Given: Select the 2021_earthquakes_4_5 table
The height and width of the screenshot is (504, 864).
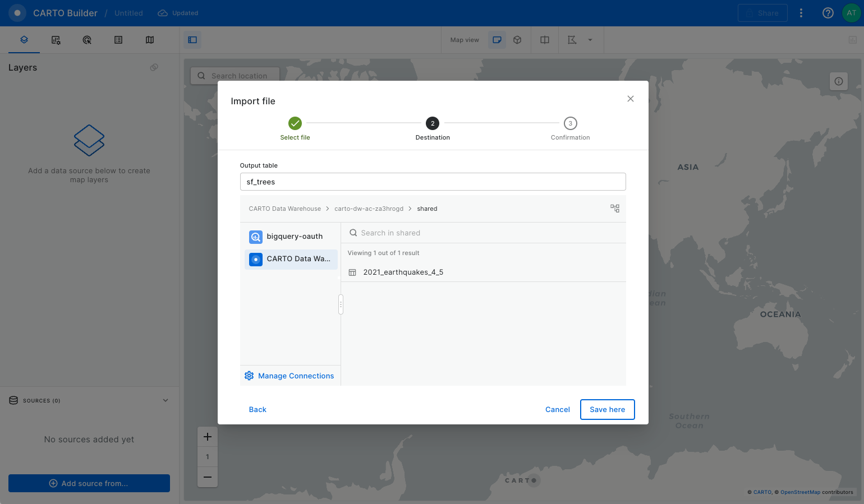Looking at the screenshot, I should tap(403, 272).
